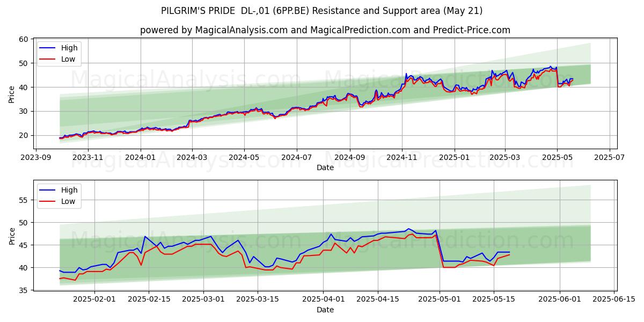Click the '30' price tick on top chart

click(x=24, y=111)
